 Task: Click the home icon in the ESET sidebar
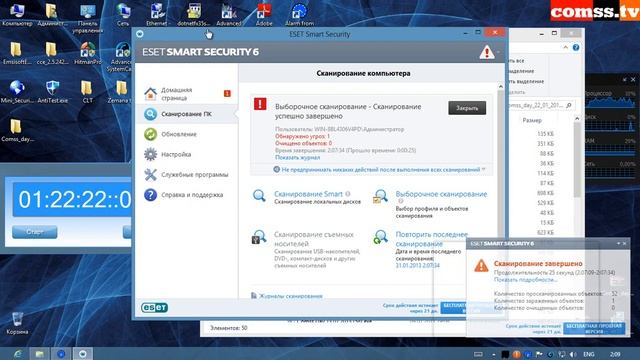coord(150,94)
